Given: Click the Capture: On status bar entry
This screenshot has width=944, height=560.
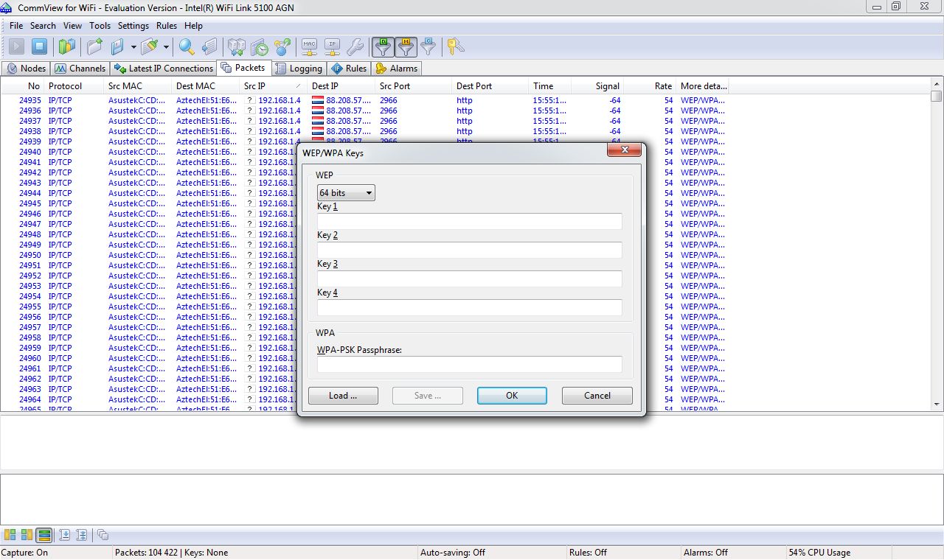Looking at the screenshot, I should 56,553.
